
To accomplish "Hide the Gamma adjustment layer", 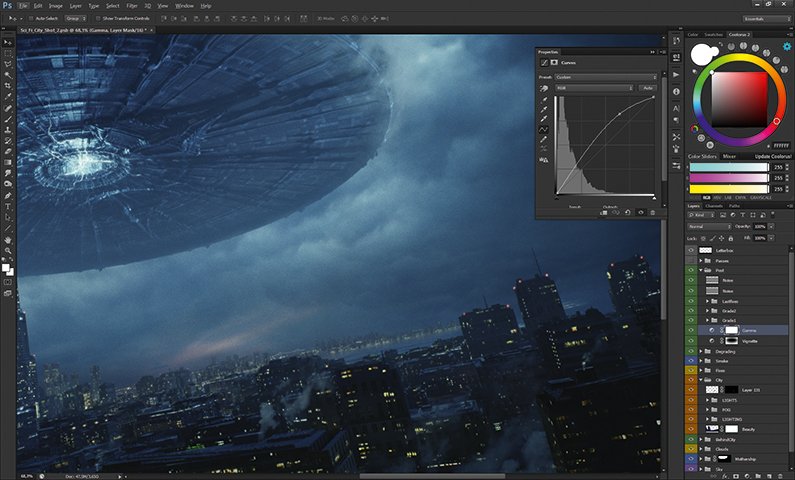I will (691, 330).
